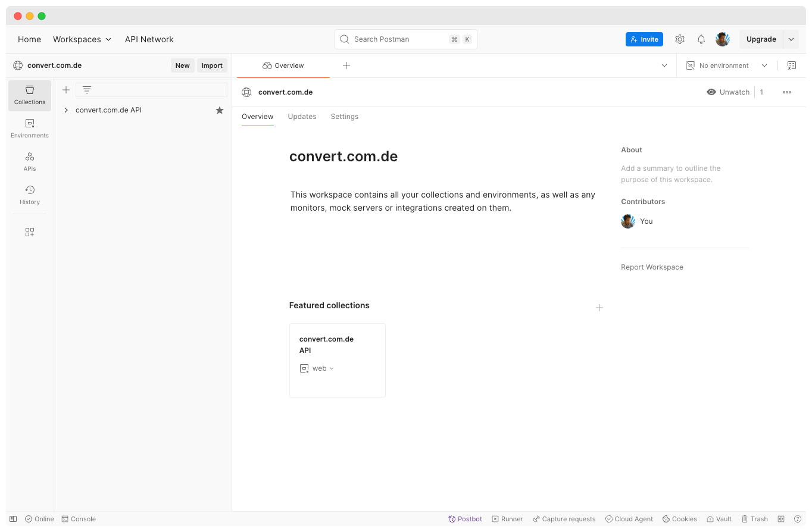Click the Upgrade button

click(761, 39)
